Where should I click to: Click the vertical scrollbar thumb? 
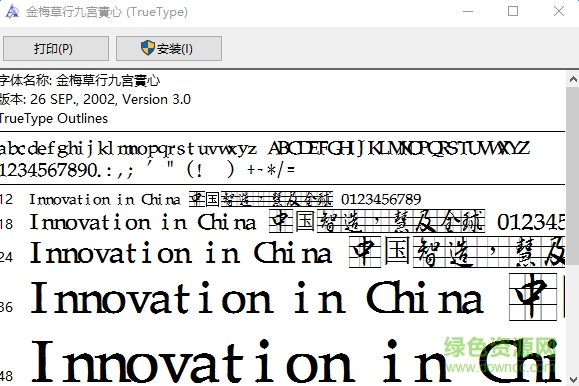coord(572,175)
